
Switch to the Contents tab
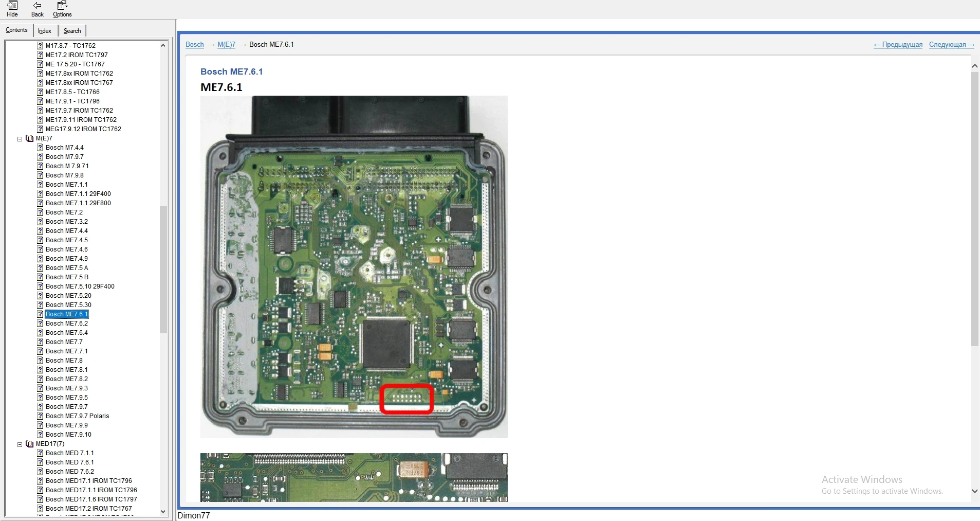click(x=16, y=30)
